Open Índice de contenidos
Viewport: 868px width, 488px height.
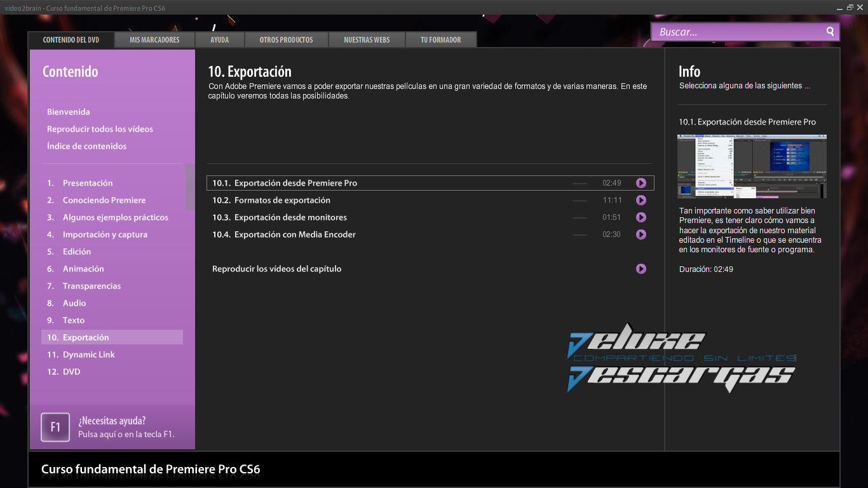point(86,146)
